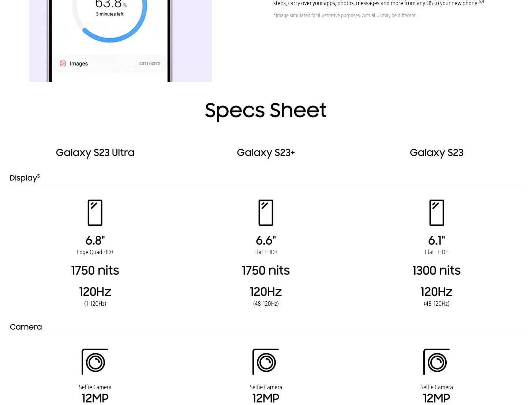532x405 pixels.
Task: Click the circular transfer progress ring
Action: click(110, 18)
